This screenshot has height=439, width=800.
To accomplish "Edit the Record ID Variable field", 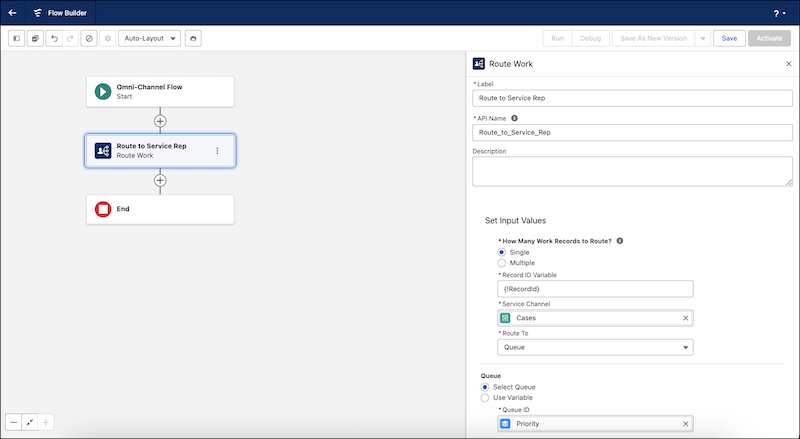I will tap(595, 289).
